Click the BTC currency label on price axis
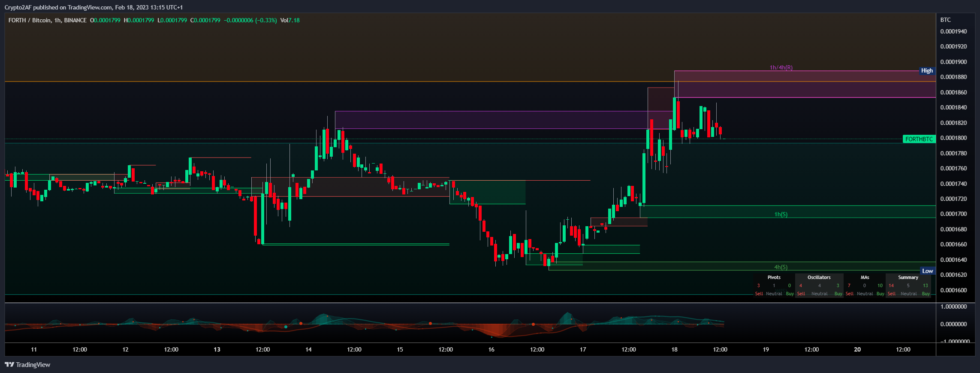This screenshot has width=980, height=373. 945,20
